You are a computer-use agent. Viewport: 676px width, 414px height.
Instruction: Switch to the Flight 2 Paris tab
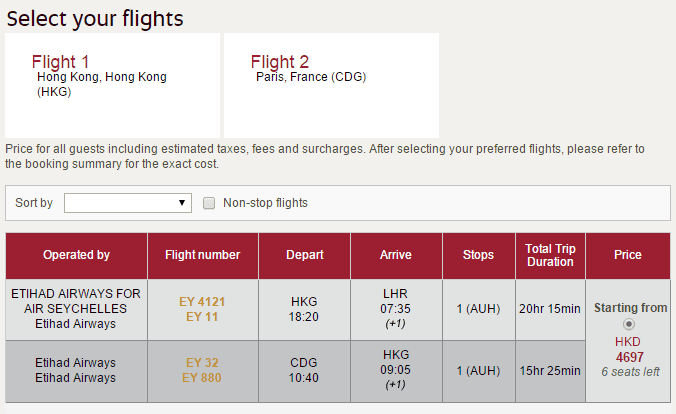tap(331, 84)
